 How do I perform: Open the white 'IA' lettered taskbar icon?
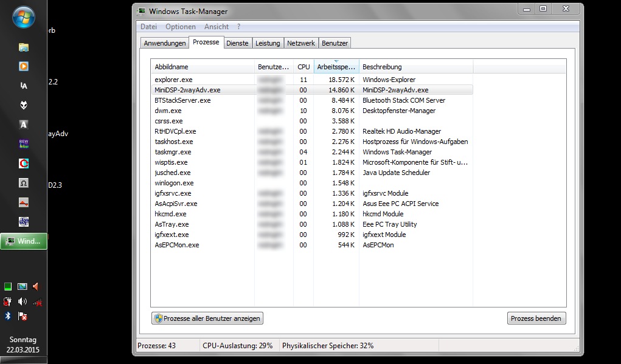point(24,86)
